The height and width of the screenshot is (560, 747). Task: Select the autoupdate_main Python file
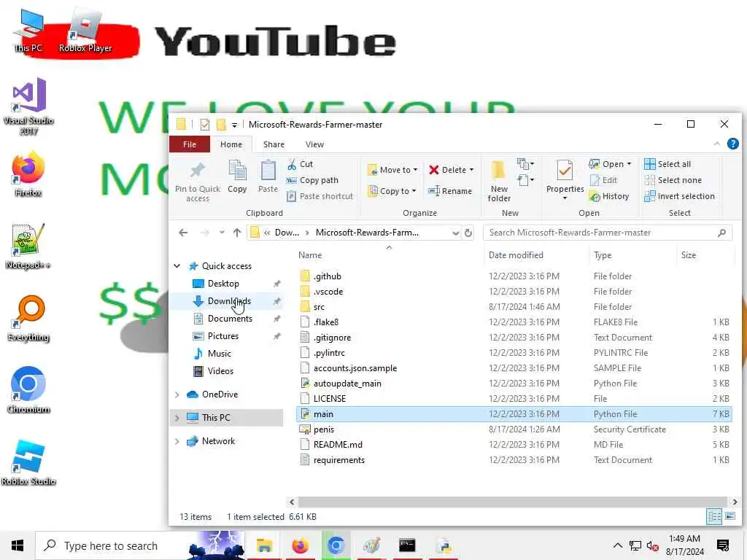(x=514, y=384)
